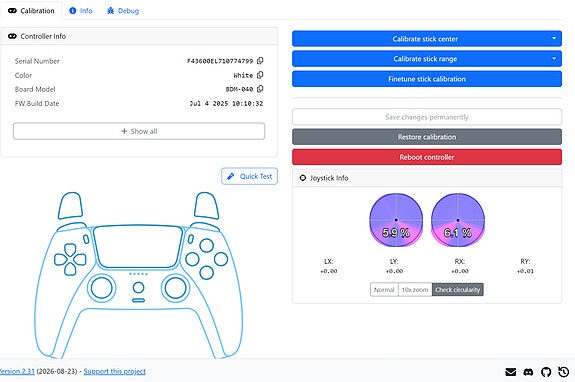Click the RY value +0.01
The width and height of the screenshot is (575, 382).
525,271
